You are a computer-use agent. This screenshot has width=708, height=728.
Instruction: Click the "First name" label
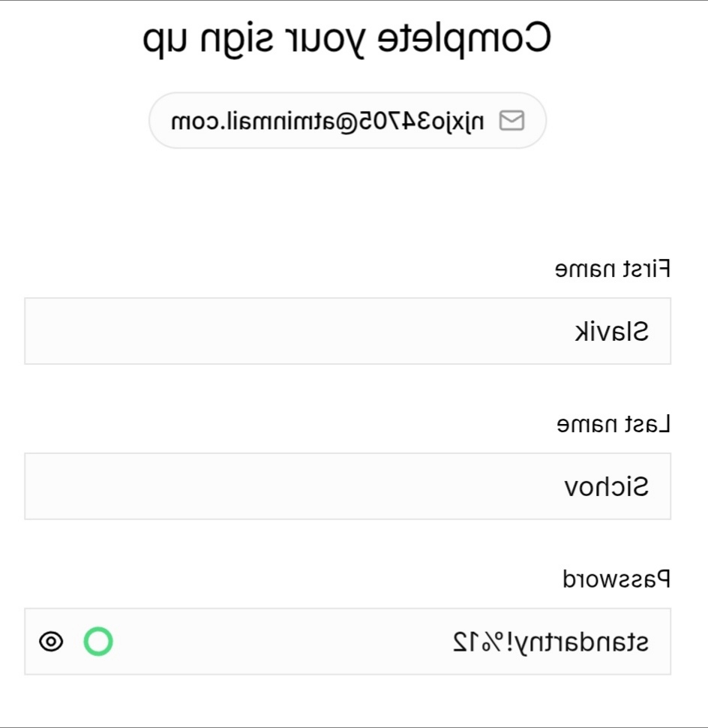pos(612,269)
